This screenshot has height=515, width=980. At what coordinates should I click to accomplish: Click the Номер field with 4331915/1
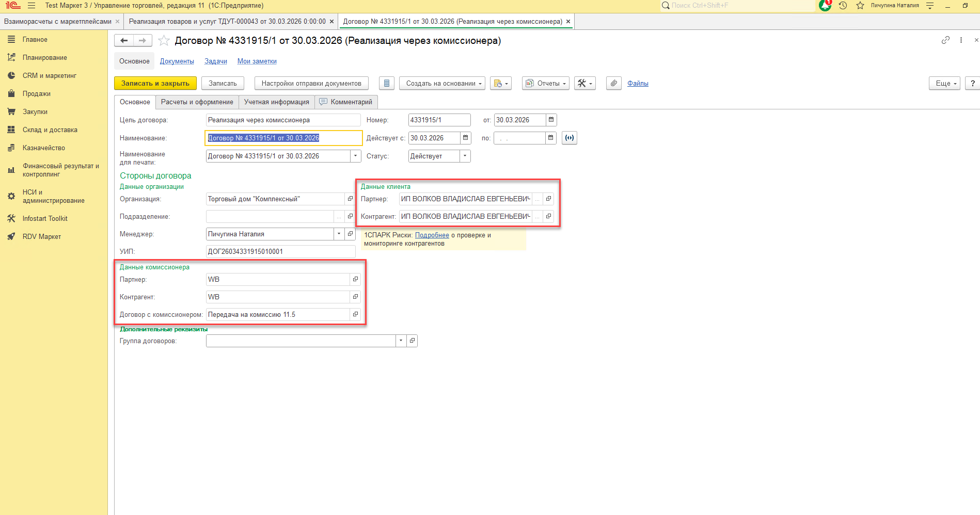tap(439, 120)
